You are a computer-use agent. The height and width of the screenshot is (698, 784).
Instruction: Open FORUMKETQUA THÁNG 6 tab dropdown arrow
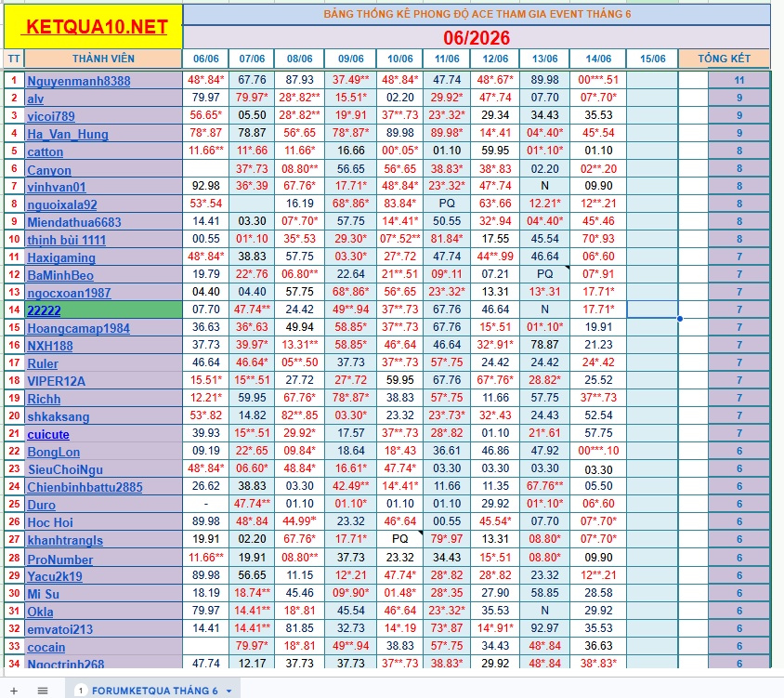(x=229, y=691)
